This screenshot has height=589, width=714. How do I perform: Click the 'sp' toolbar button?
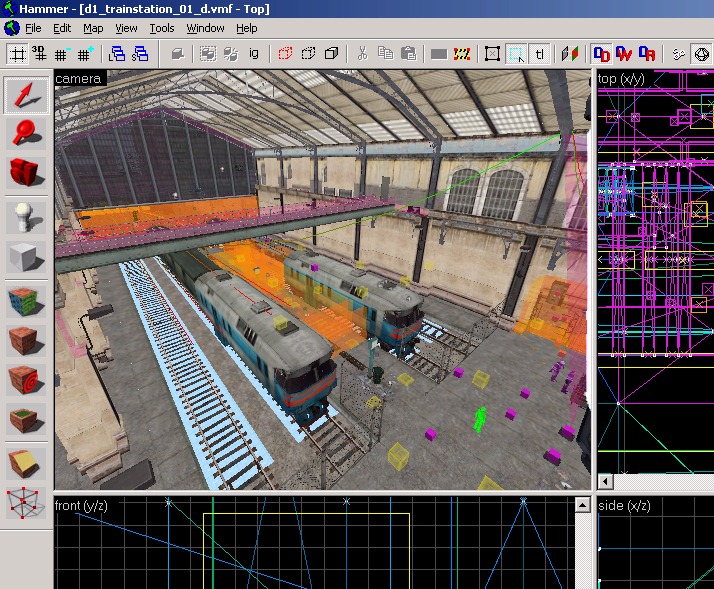pos(678,54)
